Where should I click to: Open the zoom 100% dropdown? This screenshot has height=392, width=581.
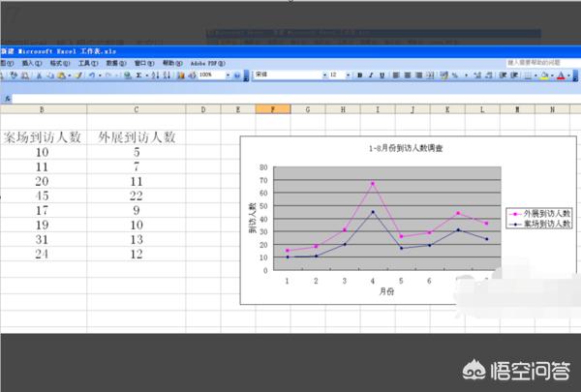[x=228, y=75]
